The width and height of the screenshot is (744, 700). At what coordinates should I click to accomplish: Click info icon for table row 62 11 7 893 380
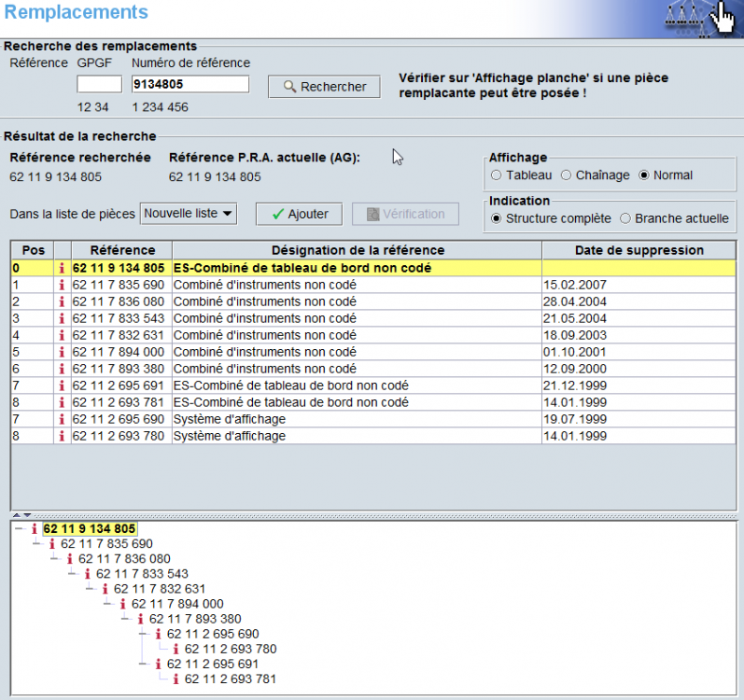click(x=62, y=369)
